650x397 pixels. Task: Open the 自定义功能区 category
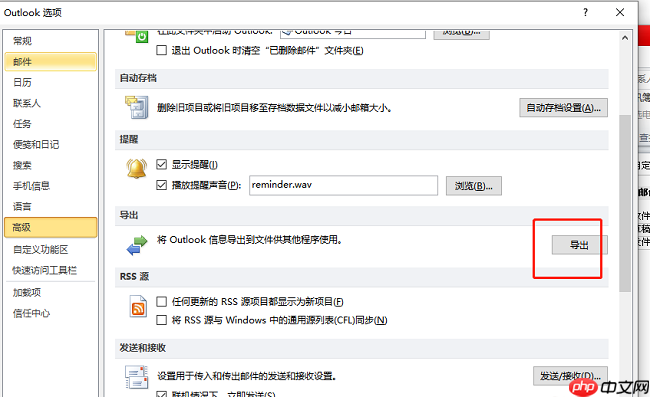click(x=41, y=249)
